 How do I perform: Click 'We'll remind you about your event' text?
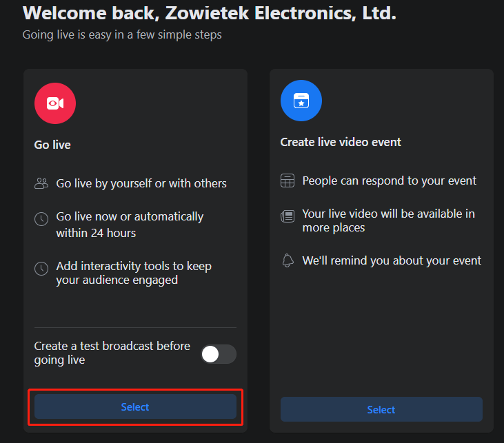click(392, 260)
